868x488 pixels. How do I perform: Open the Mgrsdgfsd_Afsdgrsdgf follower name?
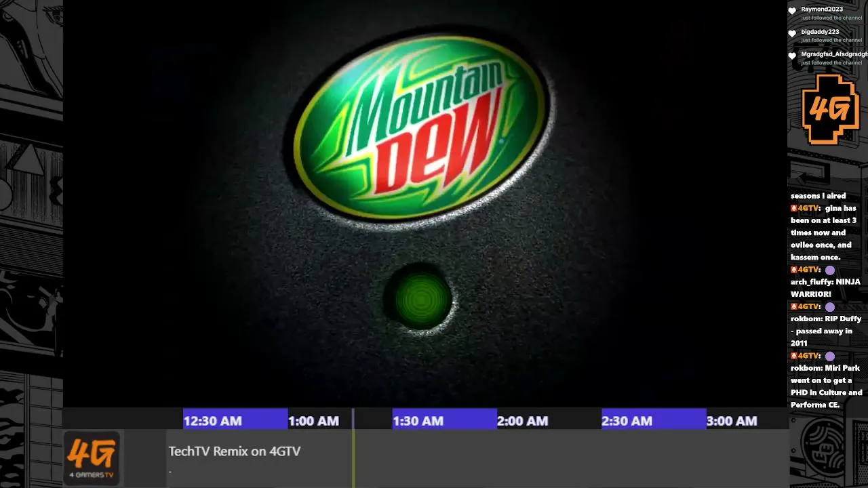(834, 54)
